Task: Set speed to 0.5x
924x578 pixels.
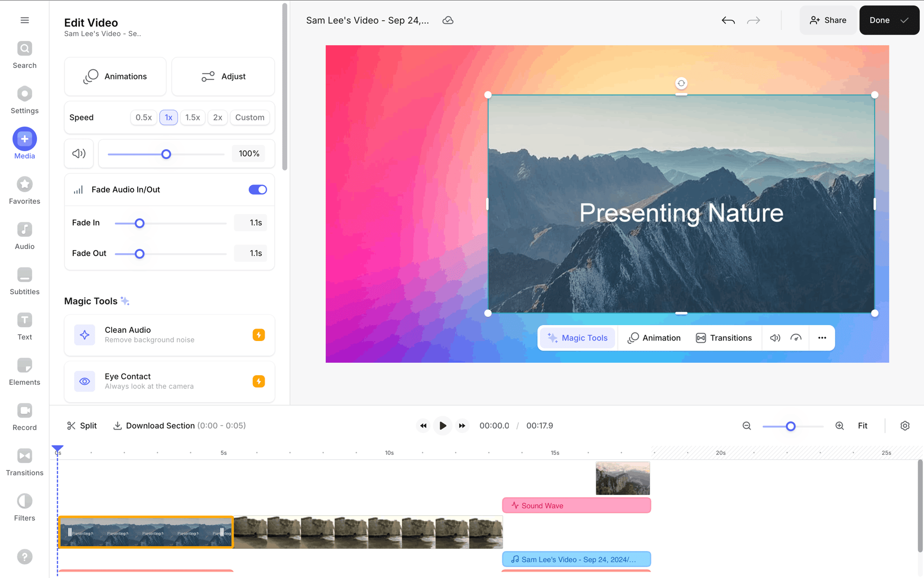Action: pos(143,118)
